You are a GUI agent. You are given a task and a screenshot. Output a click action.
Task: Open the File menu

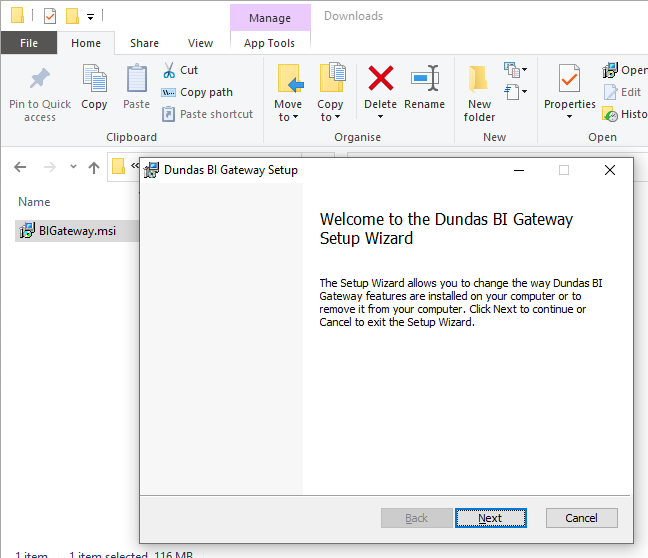pyautogui.click(x=29, y=43)
